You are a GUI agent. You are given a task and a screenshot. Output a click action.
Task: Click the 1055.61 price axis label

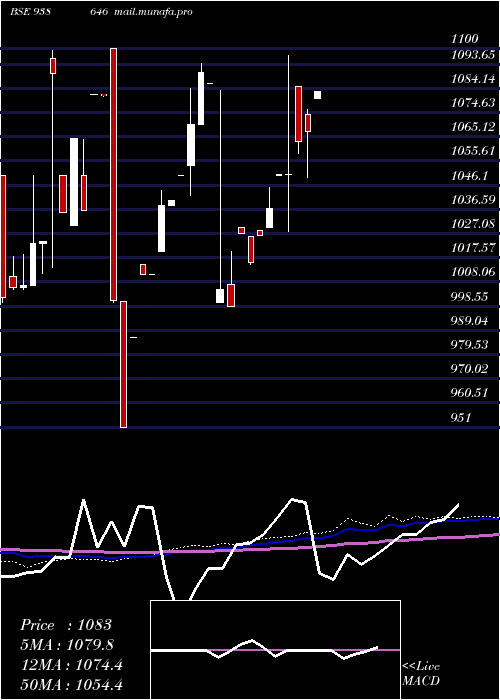pos(473,151)
